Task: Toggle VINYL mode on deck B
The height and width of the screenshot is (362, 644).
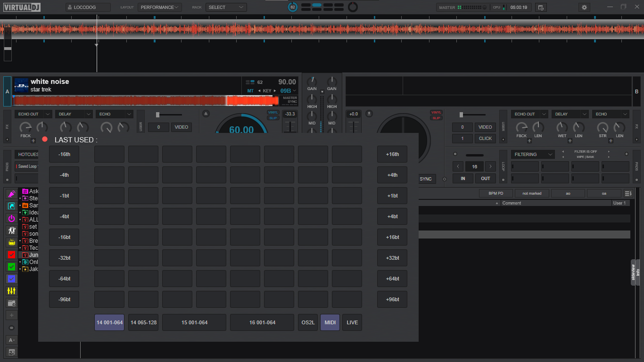Action: pos(436,113)
